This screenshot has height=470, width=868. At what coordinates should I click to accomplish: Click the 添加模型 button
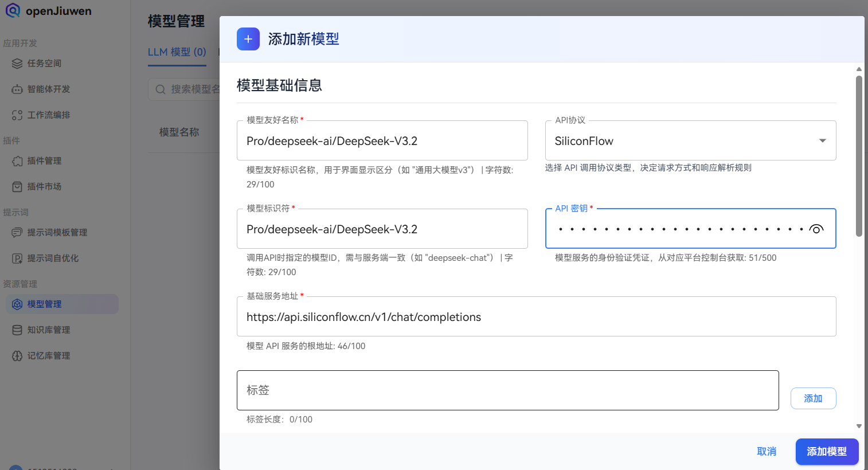click(827, 452)
